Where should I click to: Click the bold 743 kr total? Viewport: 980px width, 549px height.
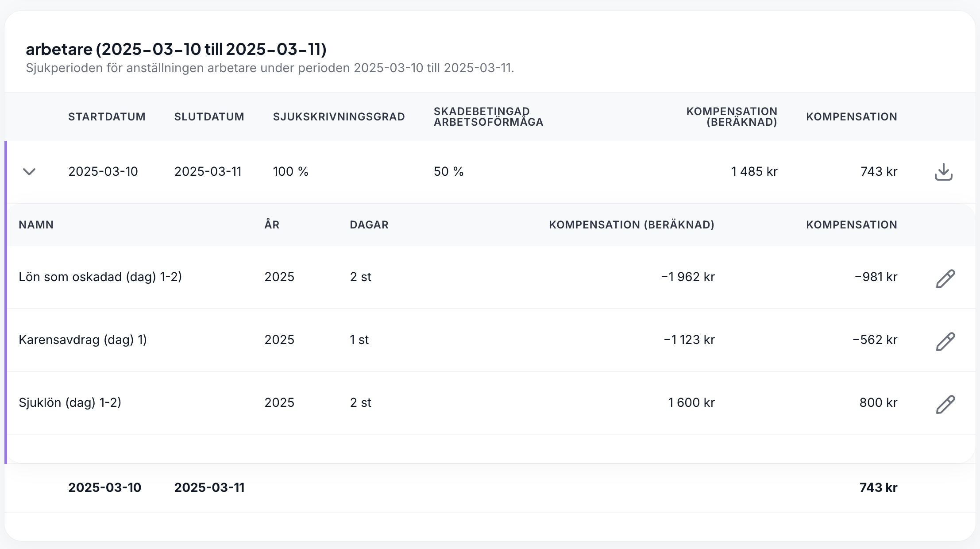coord(878,488)
